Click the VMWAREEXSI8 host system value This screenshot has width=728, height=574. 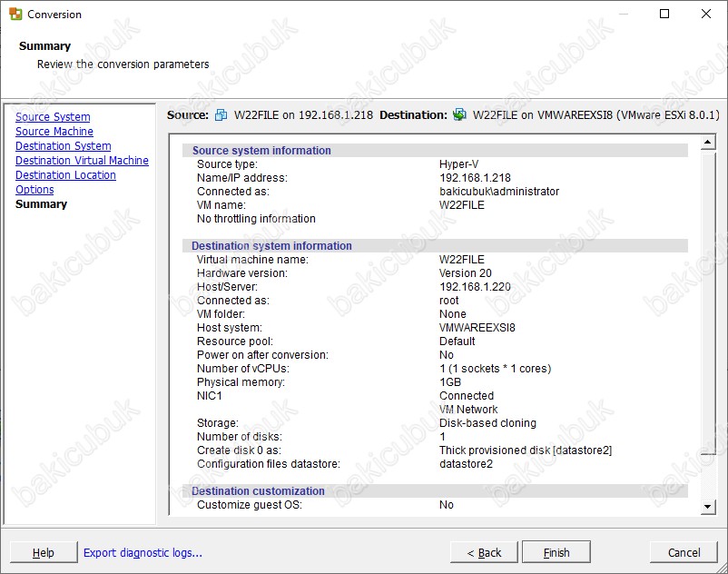click(477, 327)
